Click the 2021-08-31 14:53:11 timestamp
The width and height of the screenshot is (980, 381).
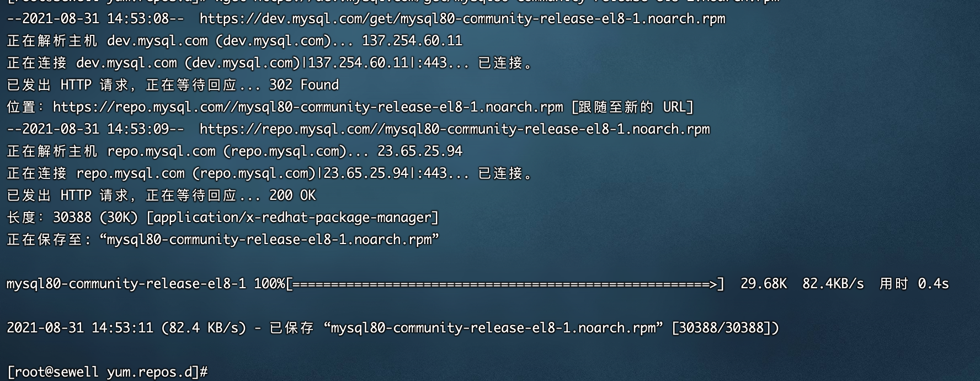pos(80,328)
